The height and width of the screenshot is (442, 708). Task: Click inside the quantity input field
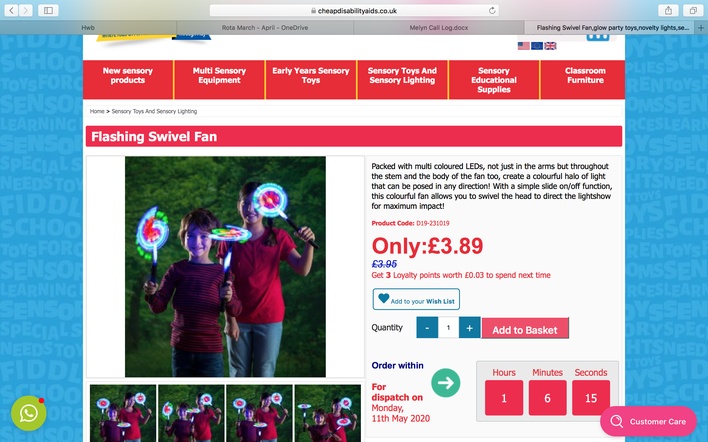(x=448, y=327)
